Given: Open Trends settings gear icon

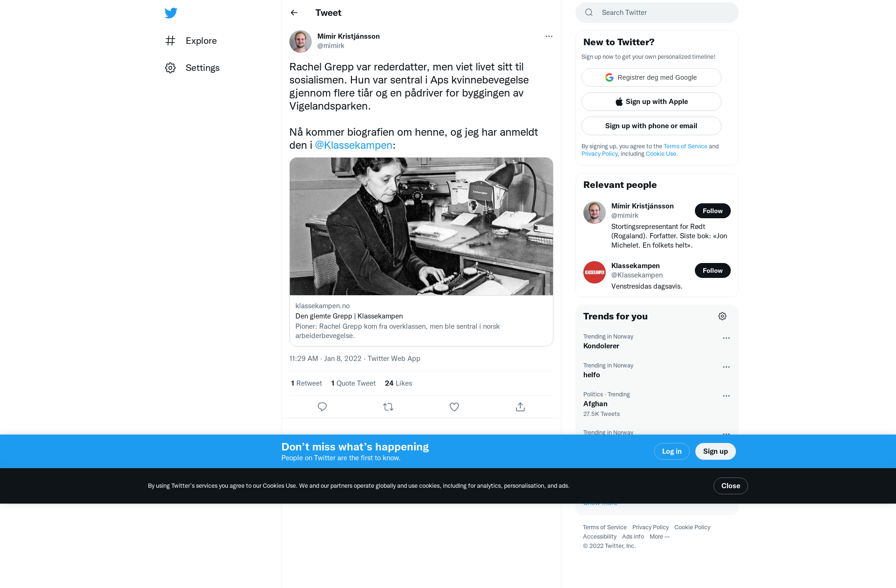Looking at the screenshot, I should (x=722, y=316).
